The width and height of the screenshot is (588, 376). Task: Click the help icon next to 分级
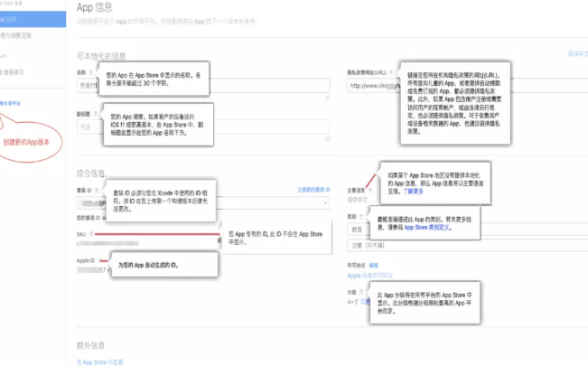(361, 292)
